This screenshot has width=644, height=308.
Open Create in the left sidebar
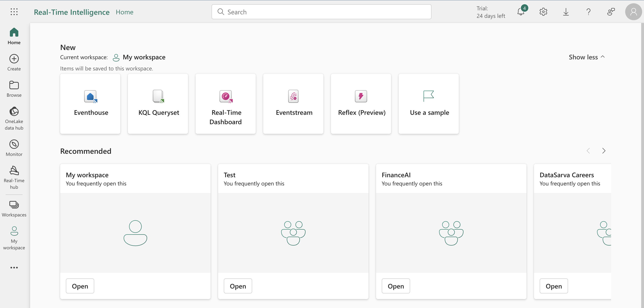pos(14,63)
